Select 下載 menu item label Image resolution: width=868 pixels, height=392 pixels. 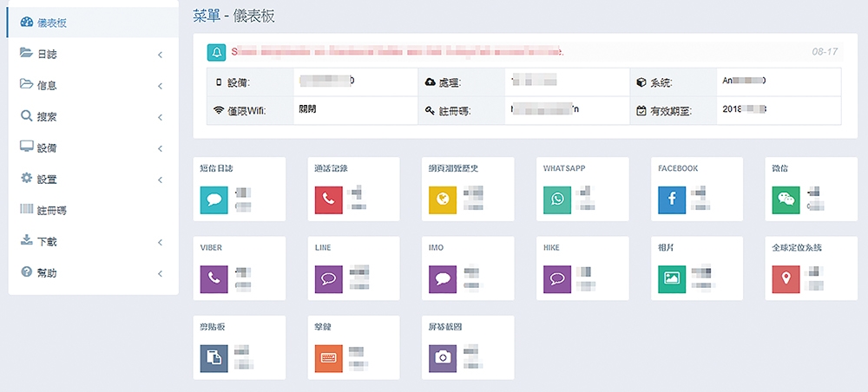[x=47, y=242]
